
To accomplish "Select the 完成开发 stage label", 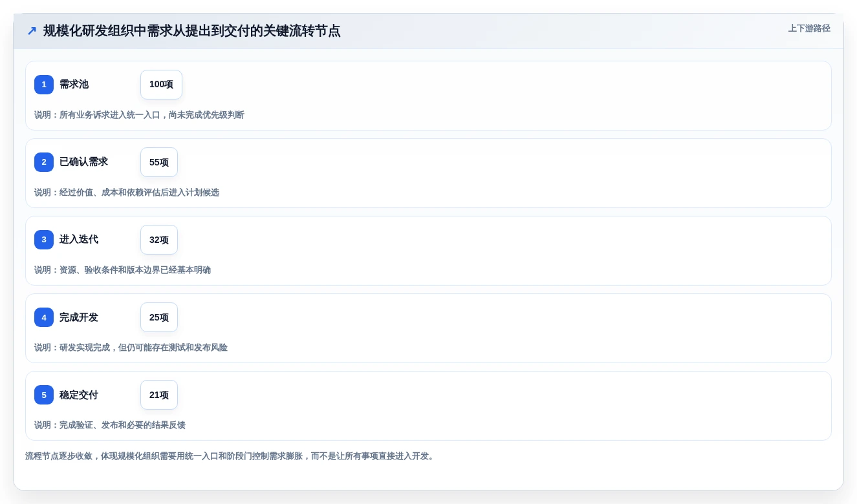I will [79, 317].
